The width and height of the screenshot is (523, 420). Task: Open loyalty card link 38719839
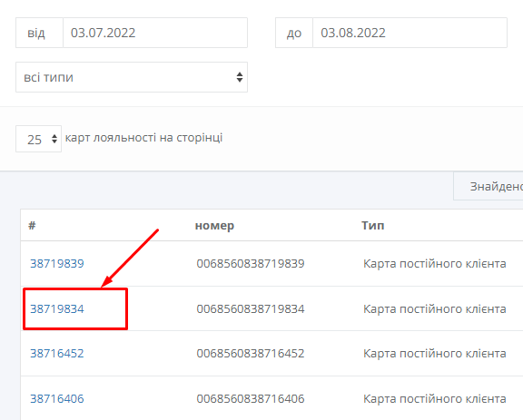click(x=57, y=264)
